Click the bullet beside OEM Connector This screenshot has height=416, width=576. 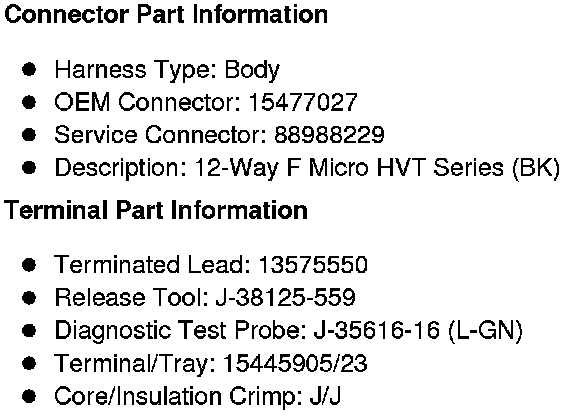29,102
